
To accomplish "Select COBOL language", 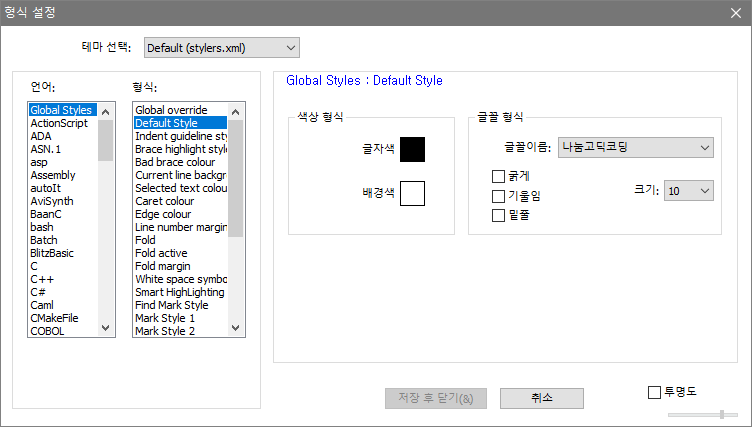I will [63, 331].
